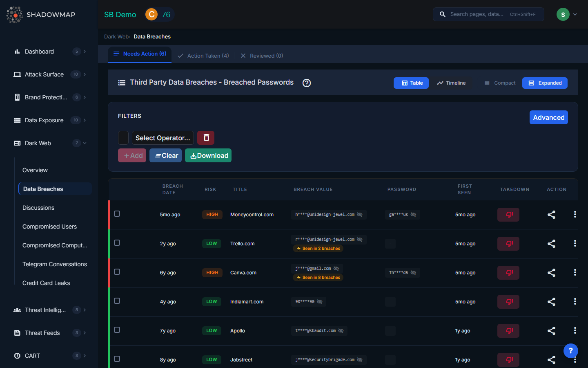Open the user account dropdown arrow
The height and width of the screenshot is (368, 588).
click(575, 14)
